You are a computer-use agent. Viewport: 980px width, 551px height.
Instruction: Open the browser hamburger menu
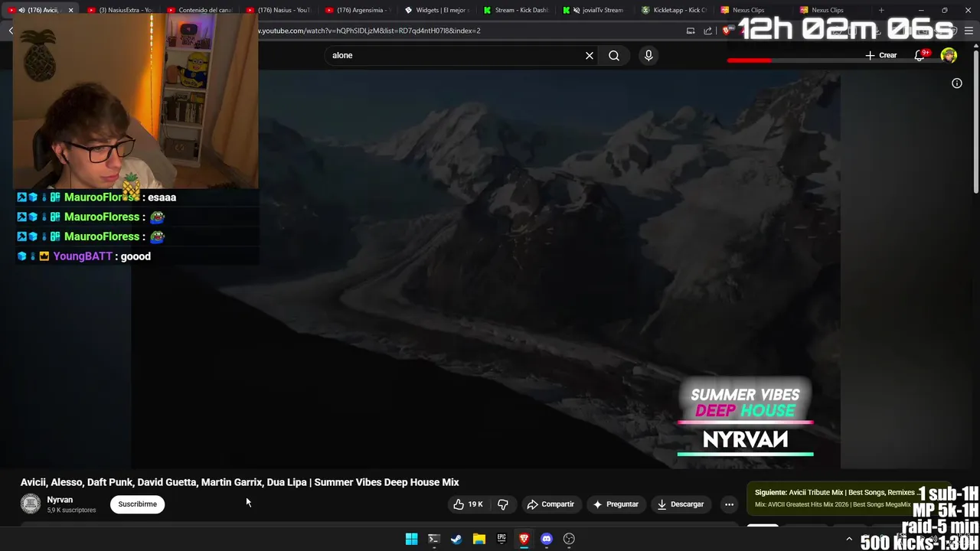[x=969, y=31]
